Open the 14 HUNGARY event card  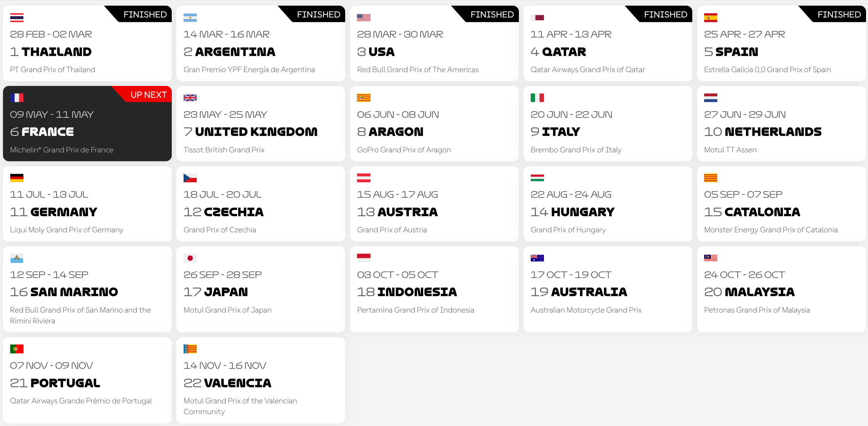[x=607, y=204]
